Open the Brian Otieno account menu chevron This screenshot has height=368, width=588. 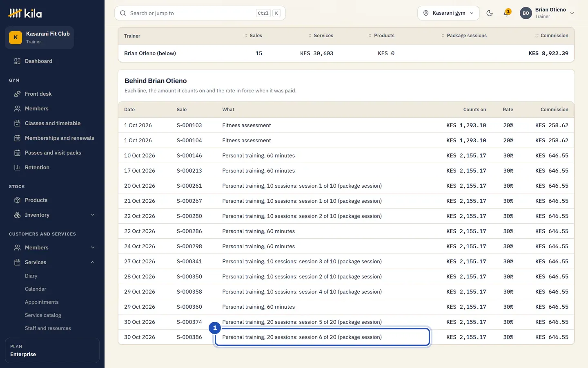click(x=572, y=13)
